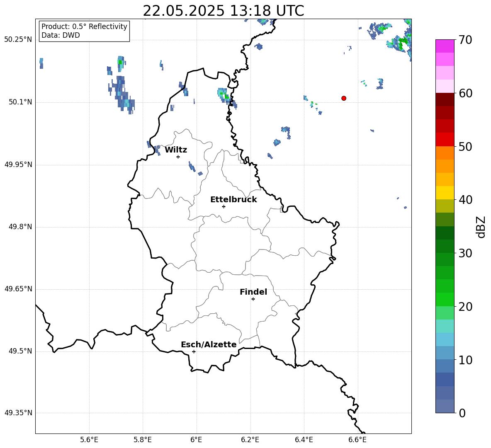Click the 6.2°E longitude label

(250, 440)
